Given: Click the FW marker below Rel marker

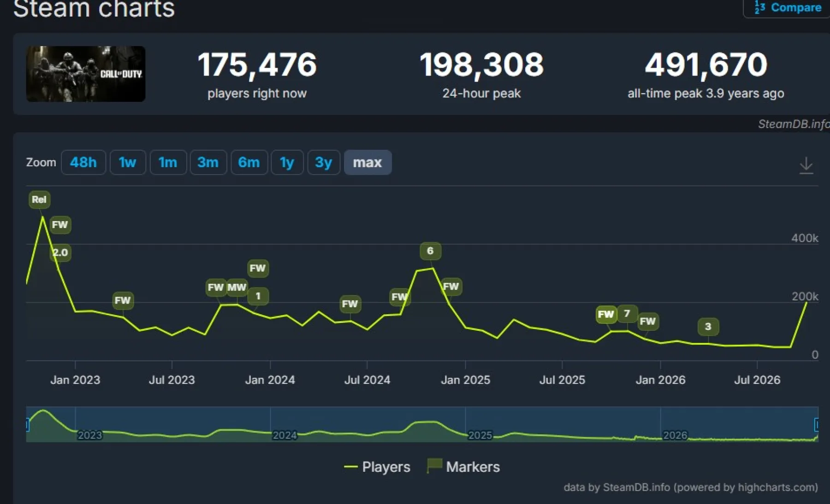Looking at the screenshot, I should point(60,225).
